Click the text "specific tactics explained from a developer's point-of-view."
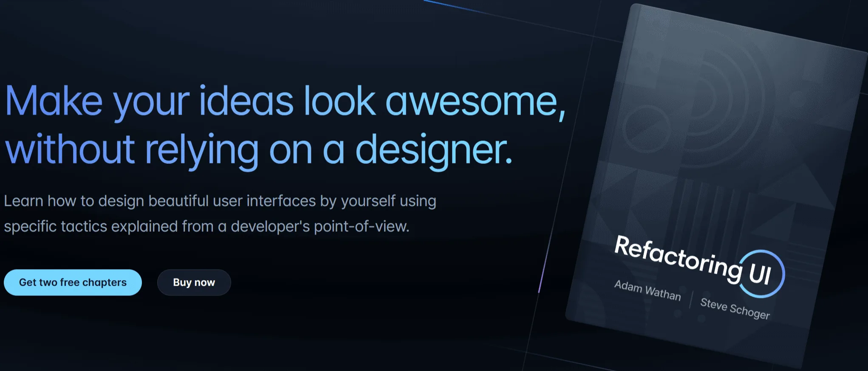Viewport: 868px width, 371px height. [206, 226]
